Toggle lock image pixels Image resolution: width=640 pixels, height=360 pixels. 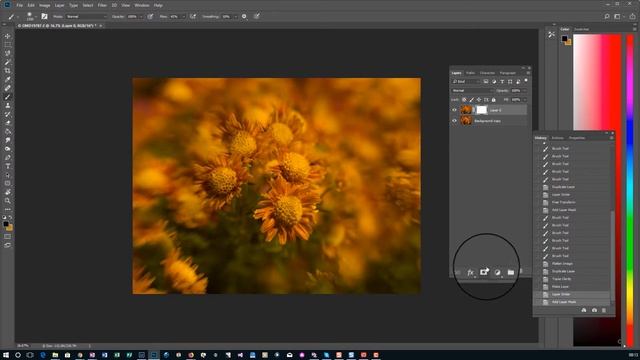[x=471, y=100]
